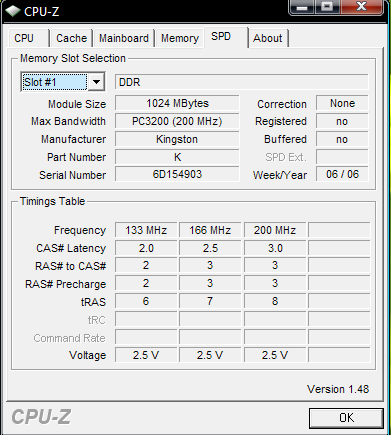The width and height of the screenshot is (391, 435).
Task: Open the Cache tab
Action: [71, 38]
